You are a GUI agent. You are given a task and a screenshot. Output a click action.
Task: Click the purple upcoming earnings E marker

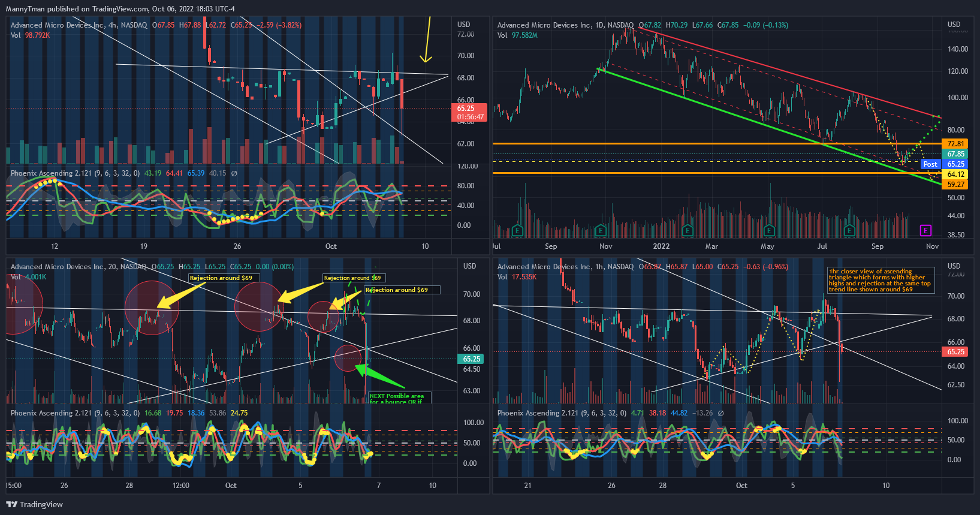[x=925, y=230]
